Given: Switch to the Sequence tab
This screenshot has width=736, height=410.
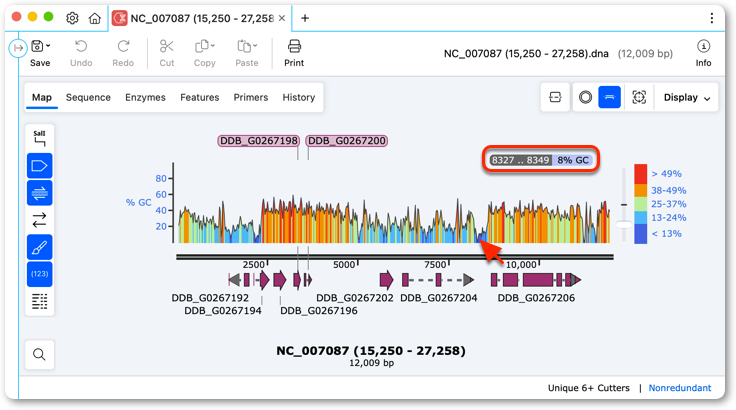Looking at the screenshot, I should coord(88,97).
